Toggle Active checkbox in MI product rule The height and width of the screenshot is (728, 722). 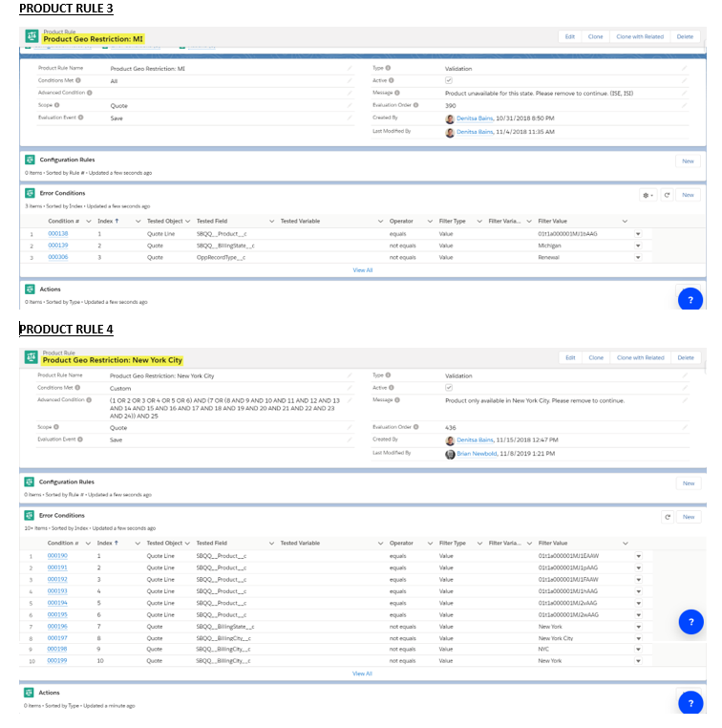coord(449,81)
